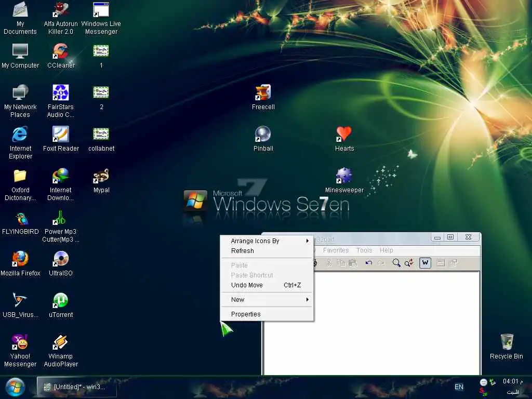The height and width of the screenshot is (399, 532).
Task: Click the [Untitled]* - win32pad taskbar button
Action: tap(77, 387)
